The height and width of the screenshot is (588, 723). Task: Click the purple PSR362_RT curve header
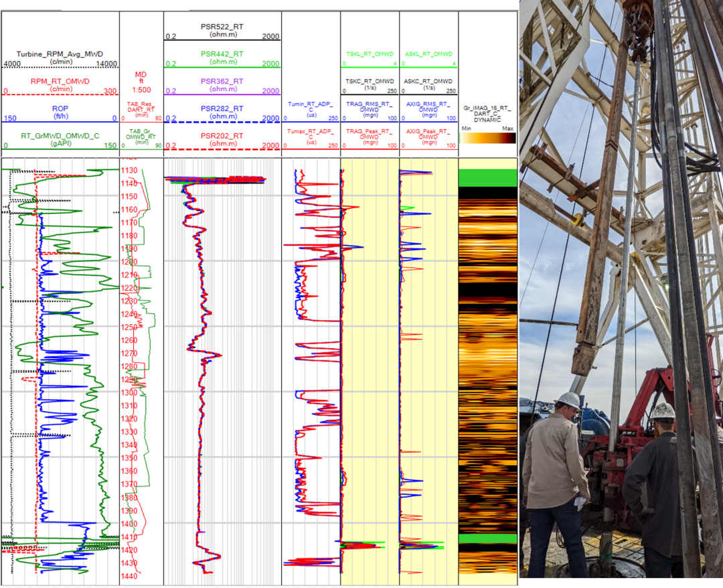222,81
